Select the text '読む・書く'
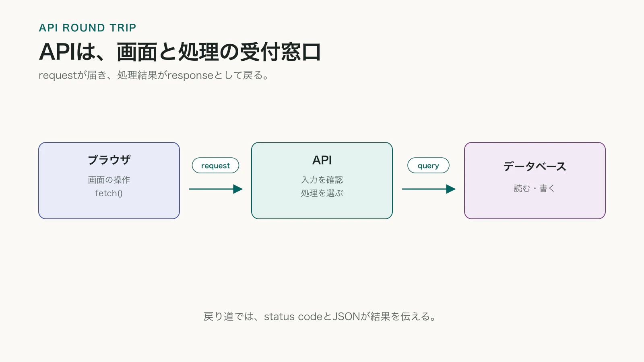Image resolution: width=644 pixels, height=362 pixels. 535,188
